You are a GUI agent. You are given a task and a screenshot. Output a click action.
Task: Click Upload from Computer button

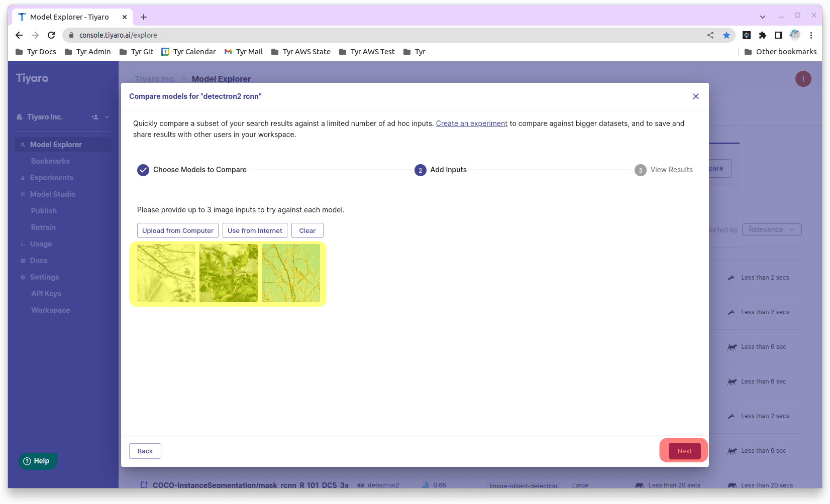pyautogui.click(x=178, y=230)
